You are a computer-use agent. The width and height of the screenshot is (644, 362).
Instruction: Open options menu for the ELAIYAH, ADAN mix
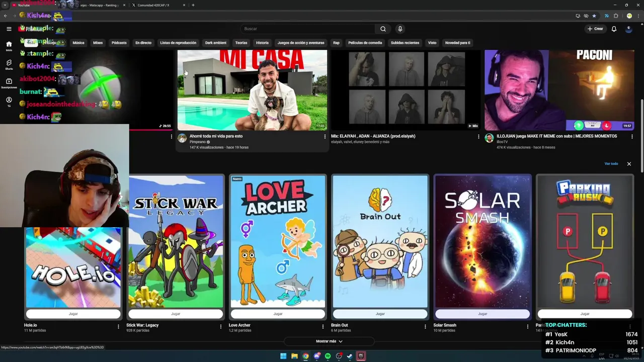pos(478,136)
